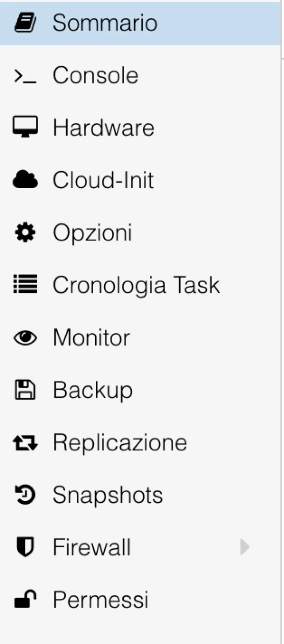Image resolution: width=284 pixels, height=644 pixels.
Task: Select the Opzioni text label
Action: coord(92,233)
